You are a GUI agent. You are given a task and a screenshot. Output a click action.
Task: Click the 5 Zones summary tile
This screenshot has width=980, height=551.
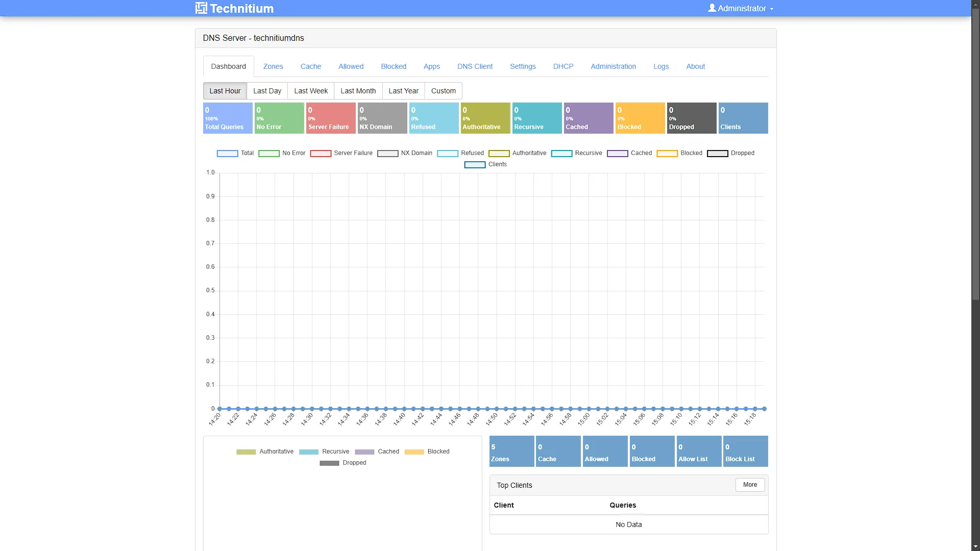pyautogui.click(x=511, y=451)
